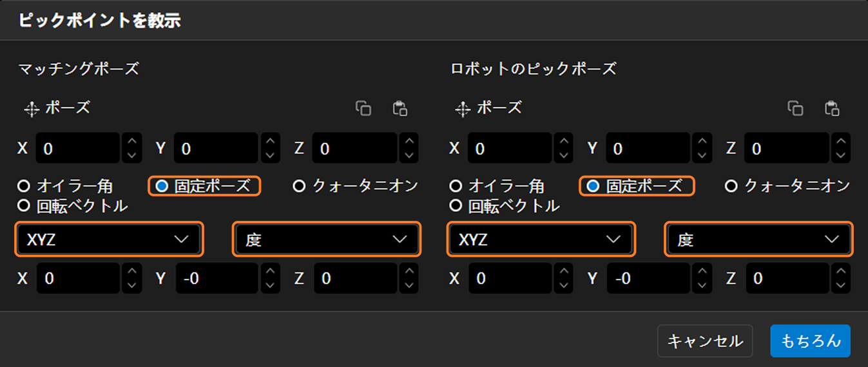This screenshot has width=868, height=367.
Task: Click the もちろん confirm button
Action: coord(810,341)
